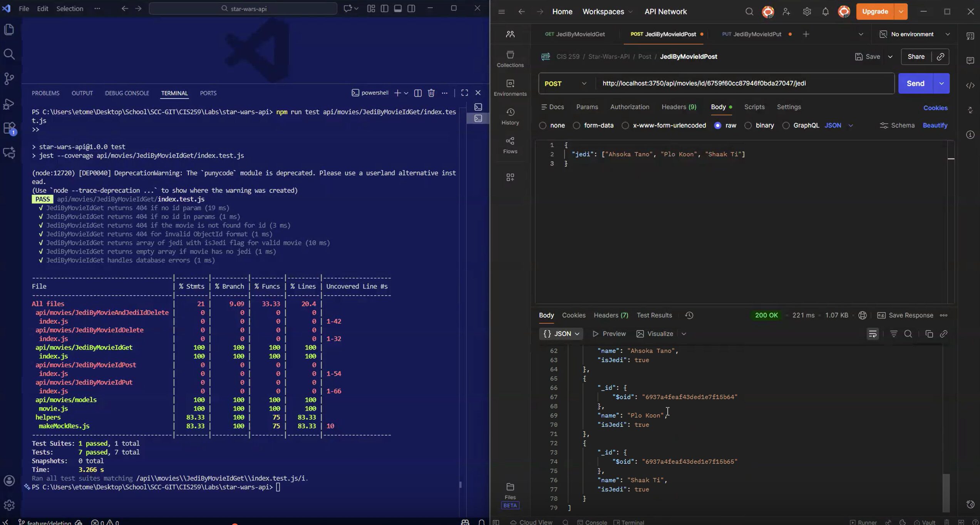Open the POST method dropdown
Viewport: 980px width, 525px height.
tap(565, 84)
